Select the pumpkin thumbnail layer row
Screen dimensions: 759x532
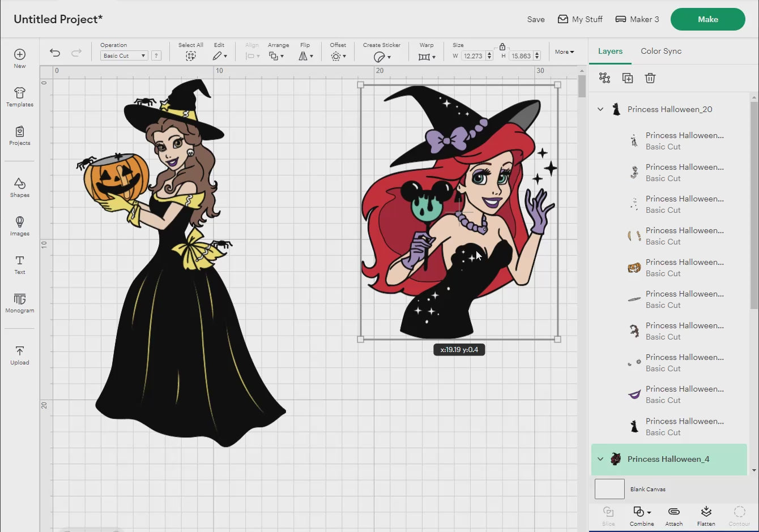tap(670, 268)
